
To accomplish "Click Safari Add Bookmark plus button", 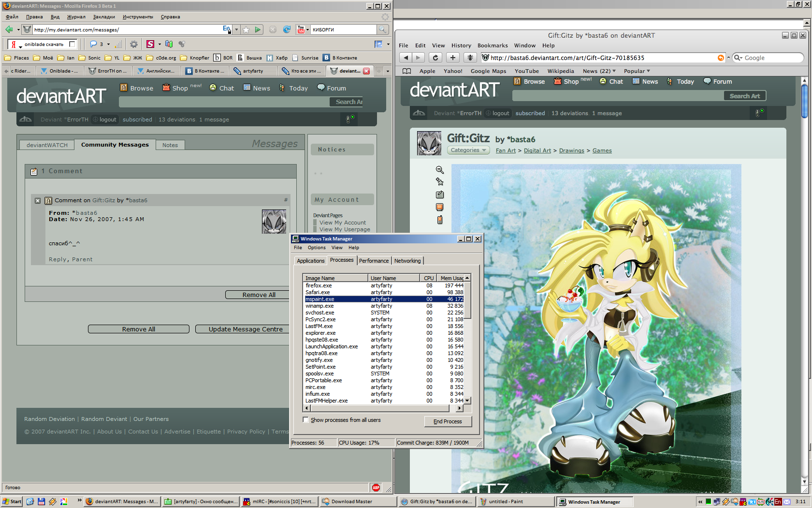I will tap(452, 58).
